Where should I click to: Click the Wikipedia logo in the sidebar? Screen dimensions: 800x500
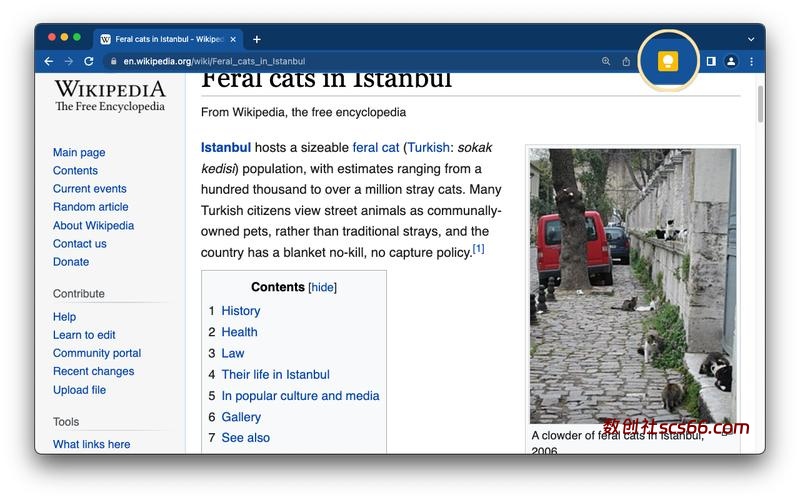click(x=110, y=96)
